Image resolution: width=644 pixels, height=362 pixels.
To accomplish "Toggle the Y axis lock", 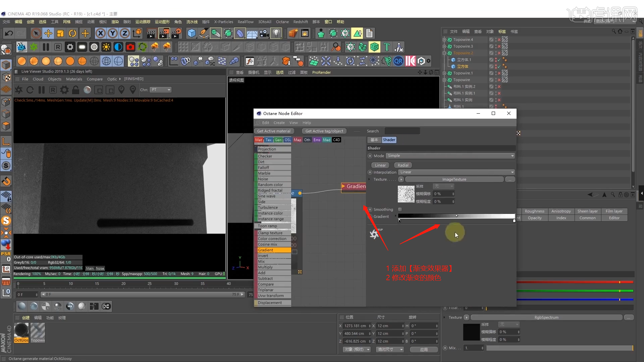I will coord(113,33).
